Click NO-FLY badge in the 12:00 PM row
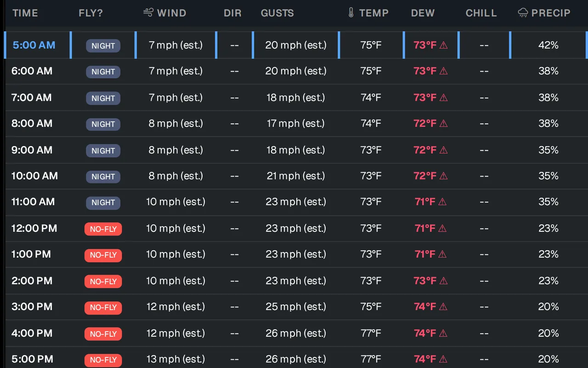588x368 pixels. pyautogui.click(x=103, y=229)
